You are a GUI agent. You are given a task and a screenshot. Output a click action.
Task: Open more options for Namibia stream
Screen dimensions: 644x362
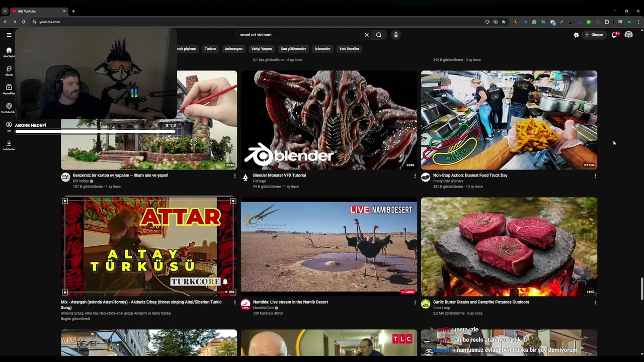[415, 303]
